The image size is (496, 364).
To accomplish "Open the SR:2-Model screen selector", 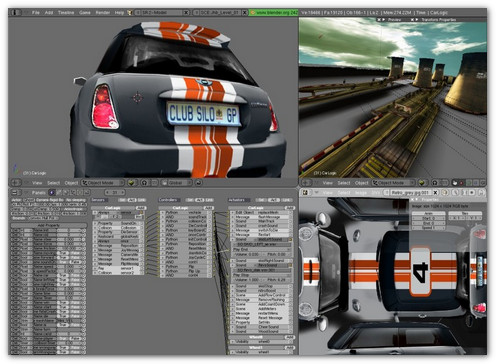I will (162, 12).
